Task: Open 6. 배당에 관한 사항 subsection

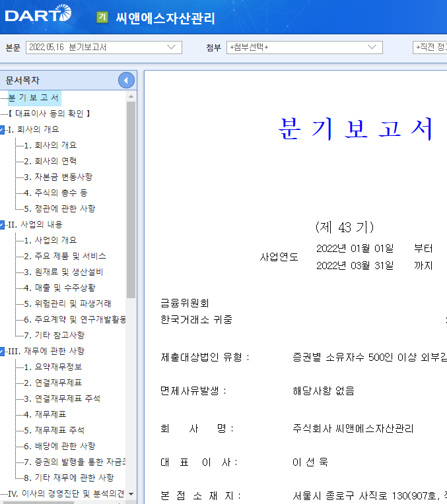Action: (x=60, y=446)
